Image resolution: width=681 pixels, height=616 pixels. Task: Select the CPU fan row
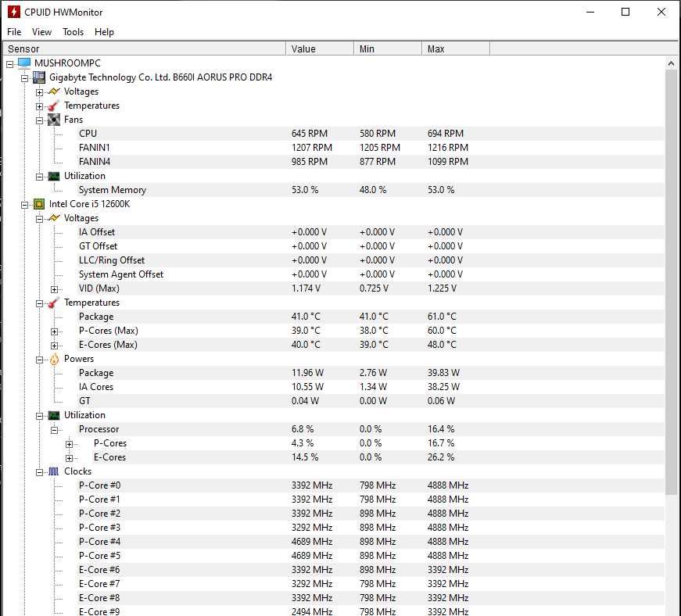click(x=370, y=134)
